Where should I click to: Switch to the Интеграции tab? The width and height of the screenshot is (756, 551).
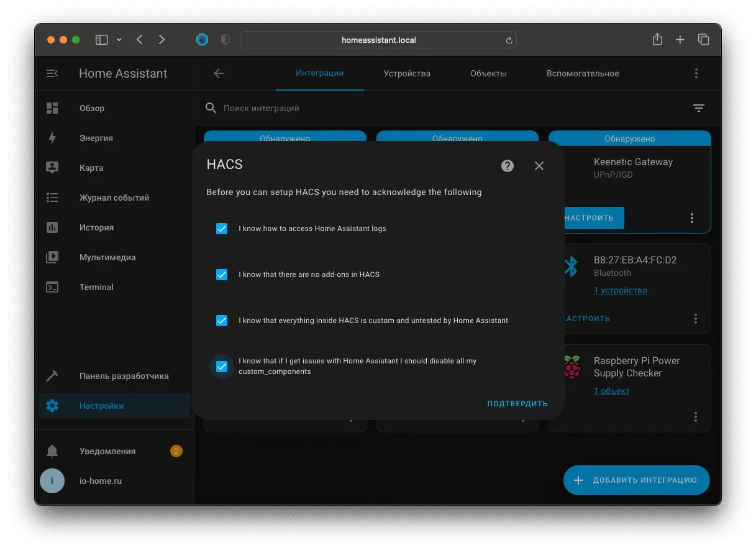319,73
